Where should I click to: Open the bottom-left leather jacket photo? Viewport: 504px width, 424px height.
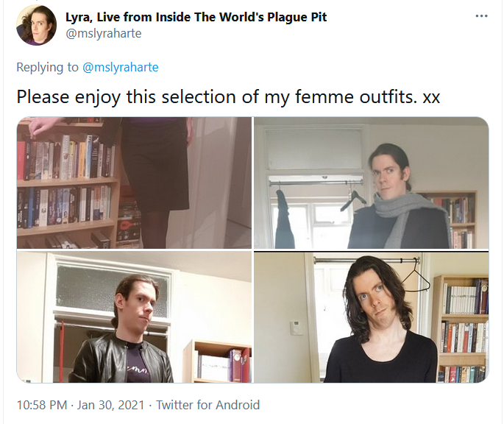[134, 317]
